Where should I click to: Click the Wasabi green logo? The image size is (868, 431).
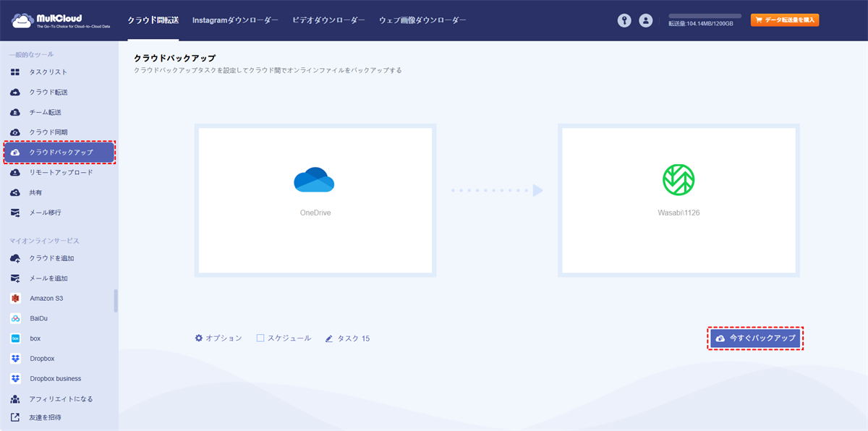pyautogui.click(x=678, y=180)
